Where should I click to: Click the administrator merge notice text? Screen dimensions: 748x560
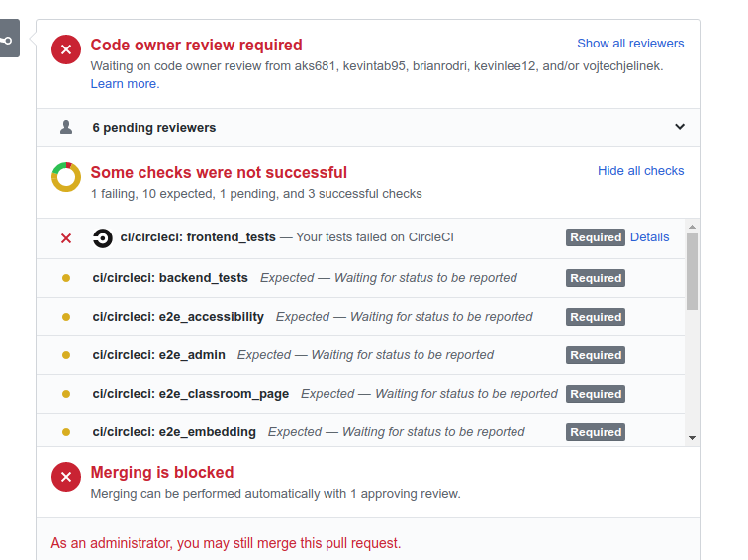[226, 543]
